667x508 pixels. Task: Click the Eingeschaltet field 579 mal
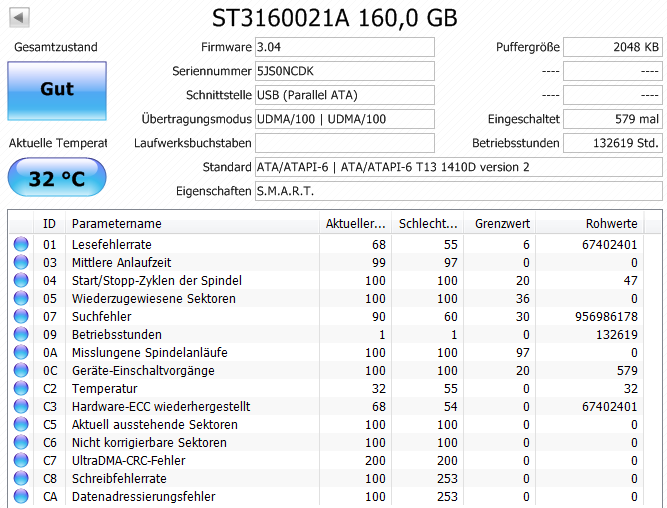613,119
